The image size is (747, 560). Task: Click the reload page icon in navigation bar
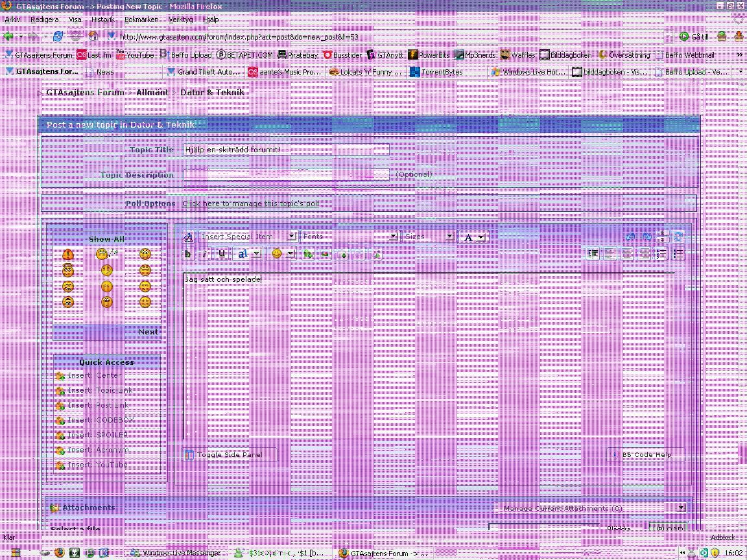point(58,37)
